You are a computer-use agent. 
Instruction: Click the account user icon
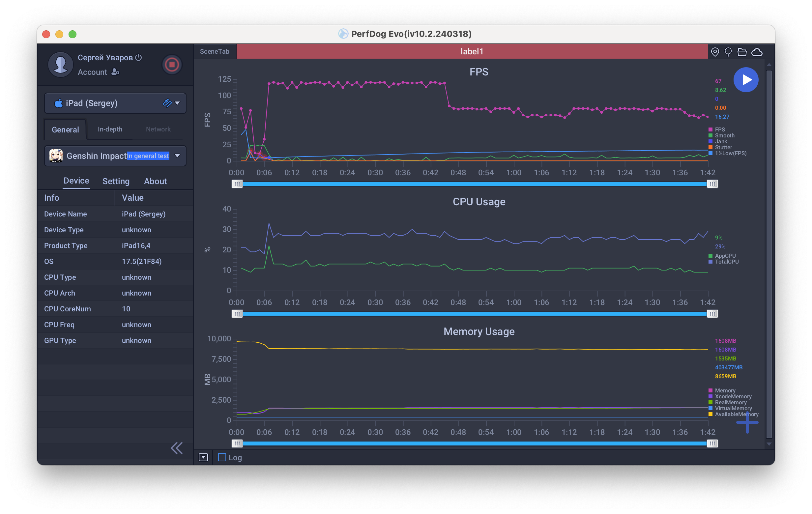(x=115, y=72)
